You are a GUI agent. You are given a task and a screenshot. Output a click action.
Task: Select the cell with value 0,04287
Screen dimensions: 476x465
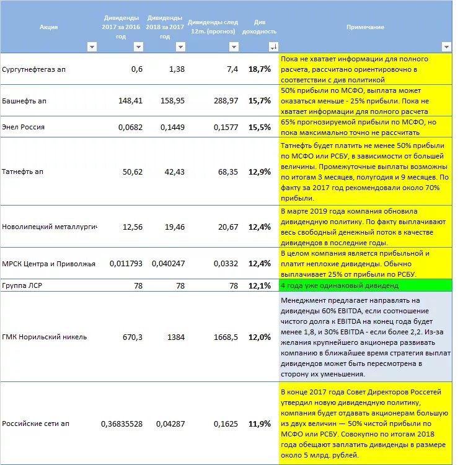165,424
